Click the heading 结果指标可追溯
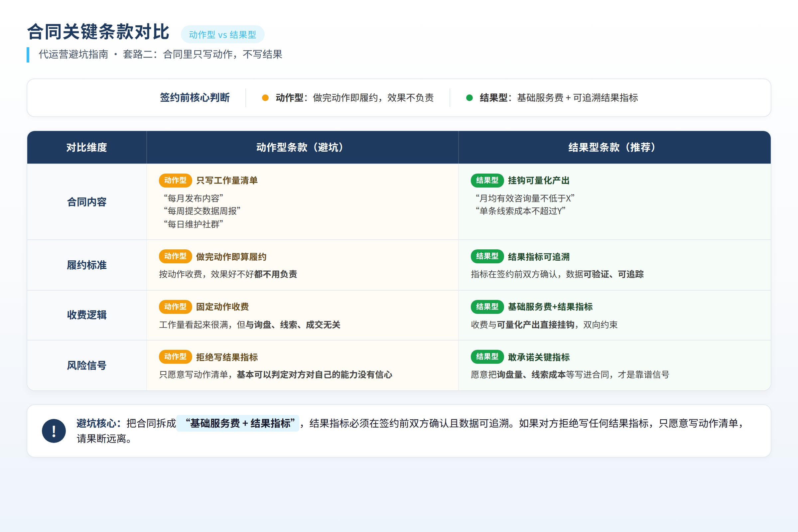Image resolution: width=798 pixels, height=532 pixels. (539, 257)
